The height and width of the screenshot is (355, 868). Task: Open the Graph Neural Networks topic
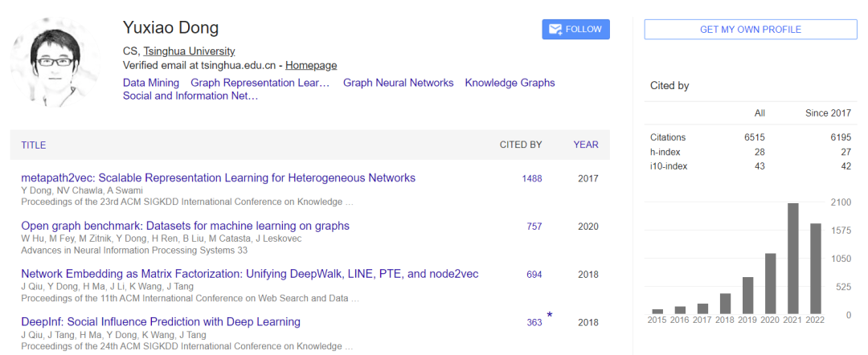click(398, 83)
